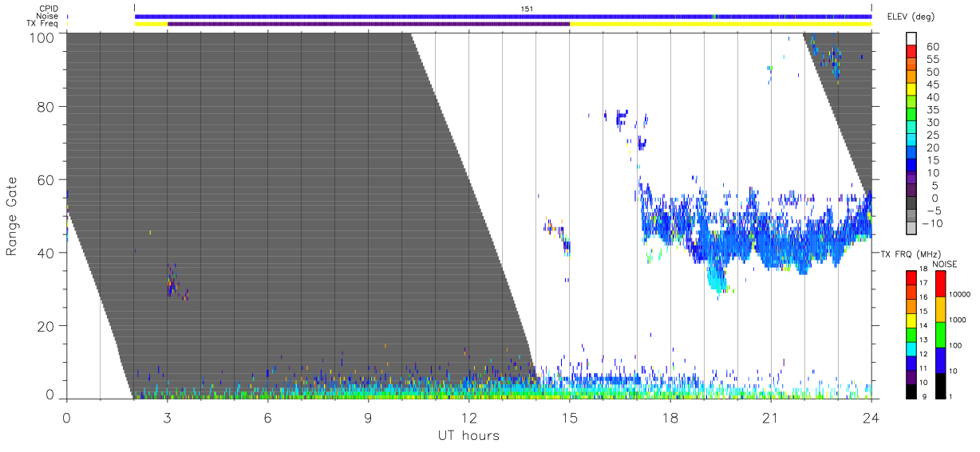Click the yellow TX Freq segment after 15 UT
Viewport: 980px width, 452px height.
pyautogui.click(x=721, y=24)
